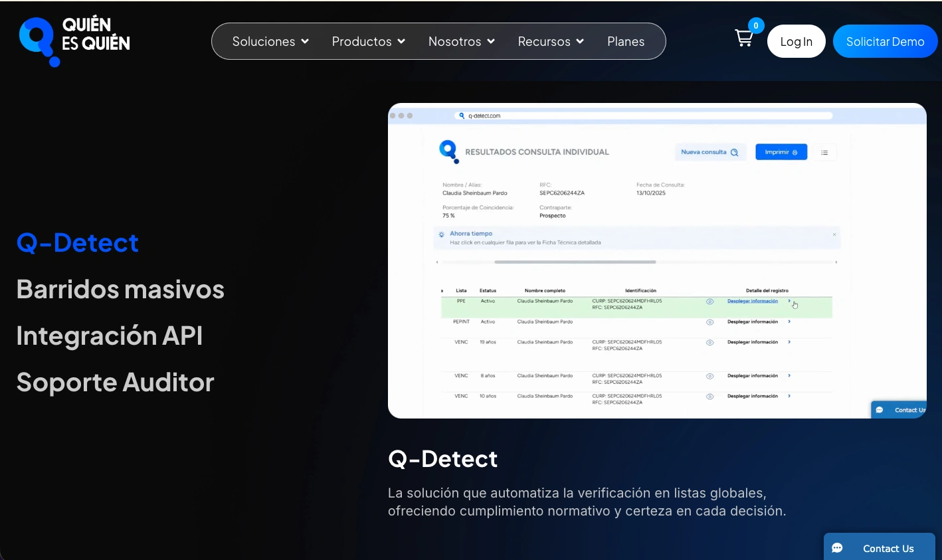Click the 10 años status cell

click(x=488, y=396)
